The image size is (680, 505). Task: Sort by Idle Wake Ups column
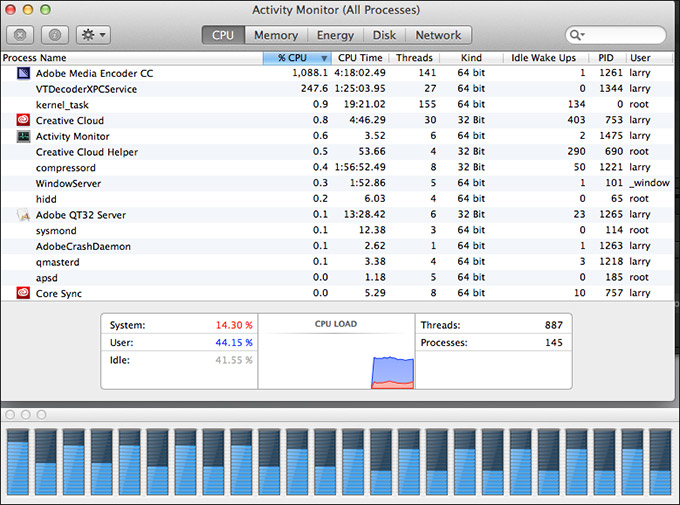543,58
